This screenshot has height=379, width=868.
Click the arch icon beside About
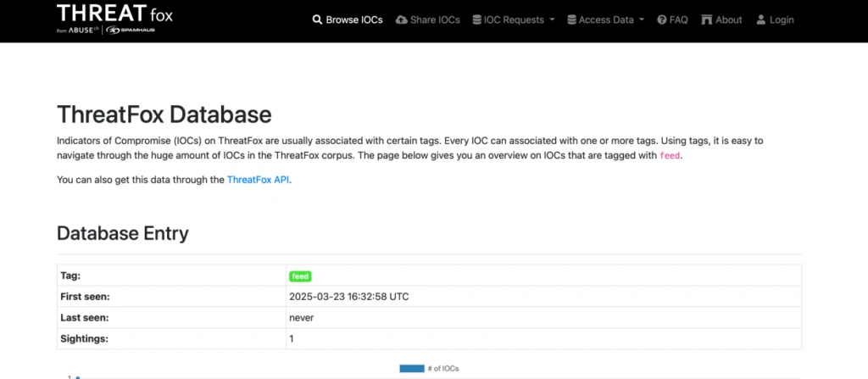[x=707, y=20]
